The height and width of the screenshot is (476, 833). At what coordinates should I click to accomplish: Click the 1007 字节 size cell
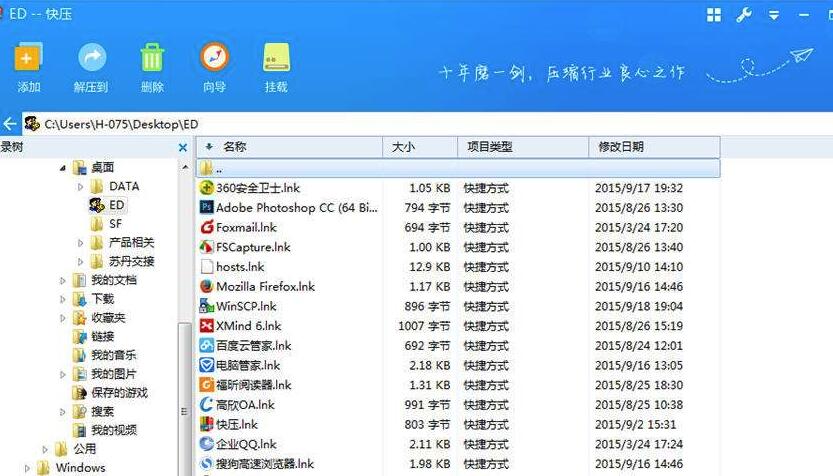tap(424, 326)
